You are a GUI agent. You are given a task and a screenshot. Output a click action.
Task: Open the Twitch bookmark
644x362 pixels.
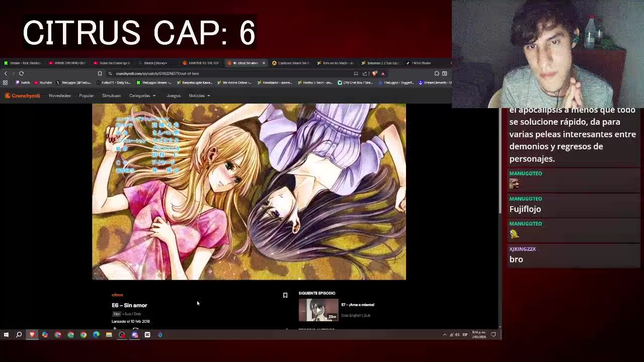pyautogui.click(x=23, y=82)
